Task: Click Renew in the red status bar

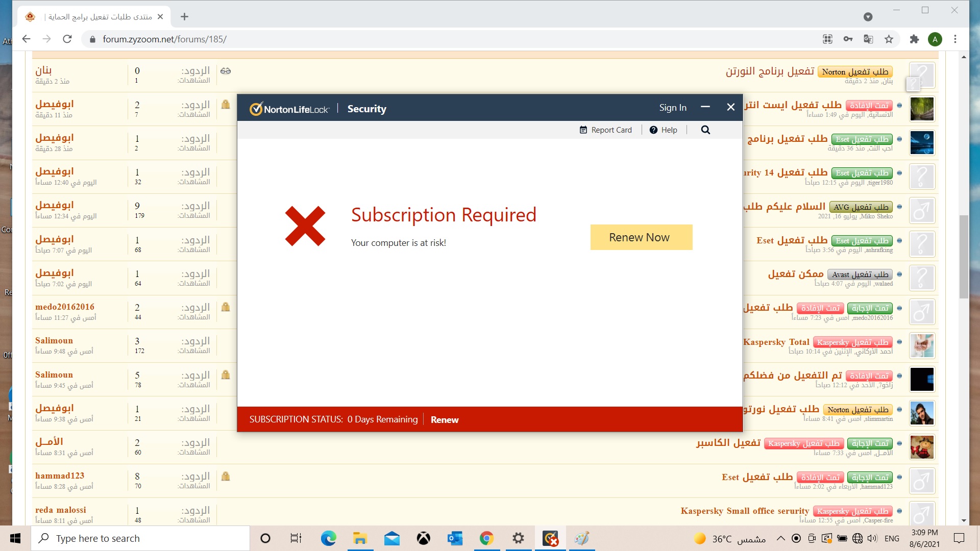Action: click(445, 419)
